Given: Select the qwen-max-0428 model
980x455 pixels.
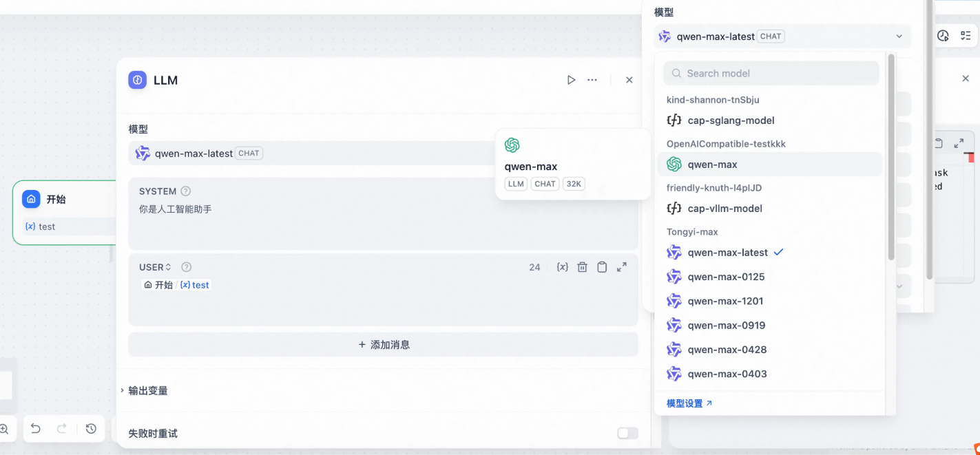Looking at the screenshot, I should click(x=769, y=350).
